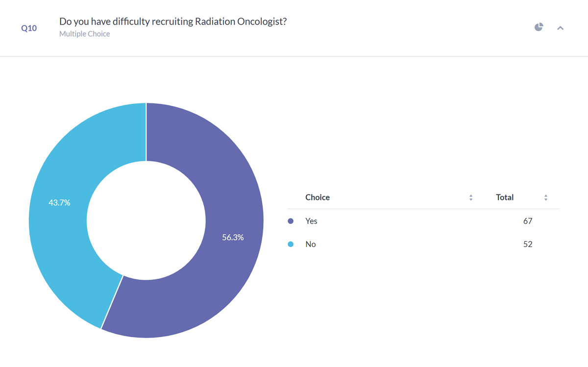Collapse the Q10 question panel chevron
The height and width of the screenshot is (367, 588).
tap(561, 28)
